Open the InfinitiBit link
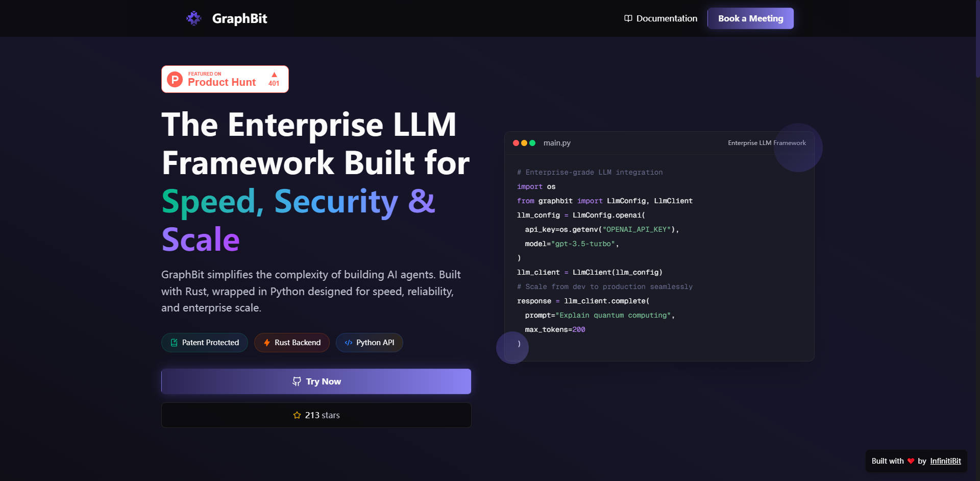 tap(945, 461)
